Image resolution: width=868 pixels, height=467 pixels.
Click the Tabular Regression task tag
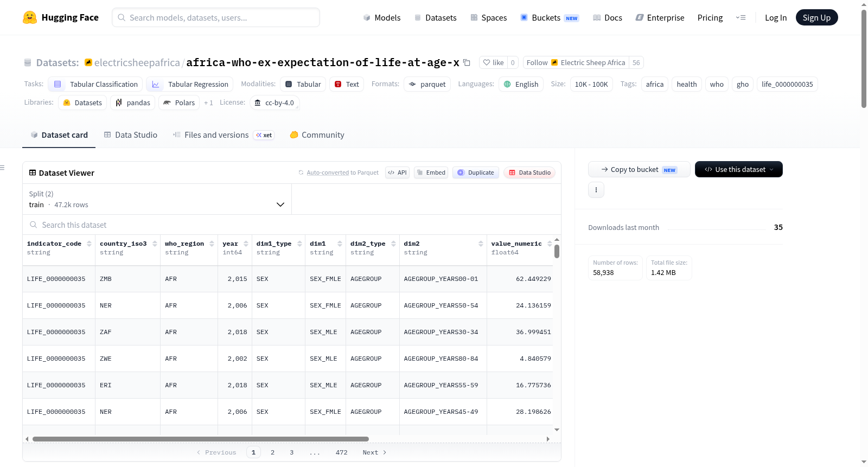pyautogui.click(x=190, y=84)
